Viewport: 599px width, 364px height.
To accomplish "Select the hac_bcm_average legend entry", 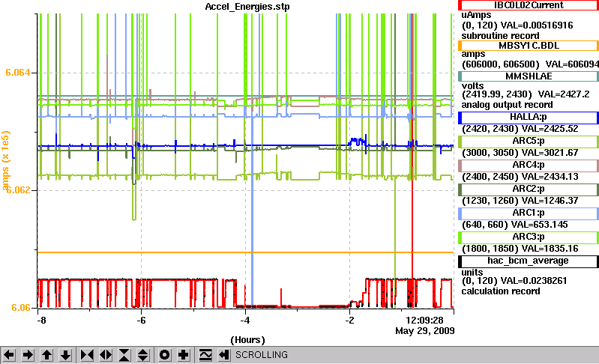I will (x=529, y=261).
